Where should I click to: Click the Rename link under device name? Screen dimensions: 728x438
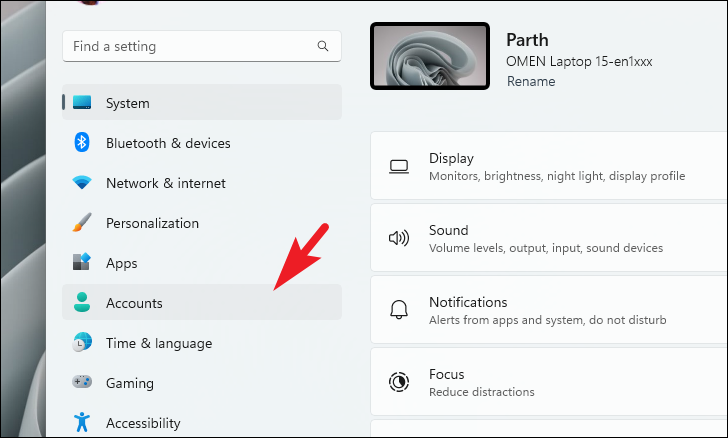pos(531,81)
